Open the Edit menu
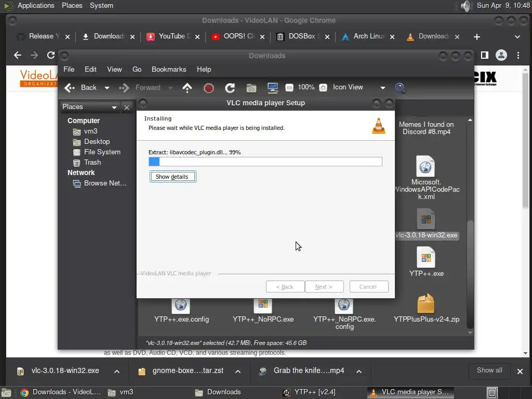Viewport: 532px width, 399px height. click(90, 69)
